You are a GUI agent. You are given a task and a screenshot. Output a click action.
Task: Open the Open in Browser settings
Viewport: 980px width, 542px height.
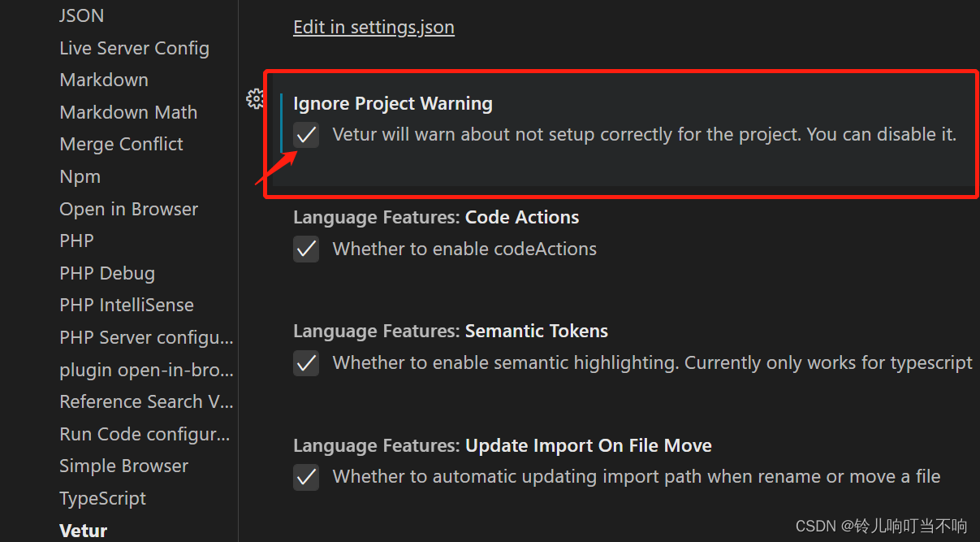tap(128, 209)
